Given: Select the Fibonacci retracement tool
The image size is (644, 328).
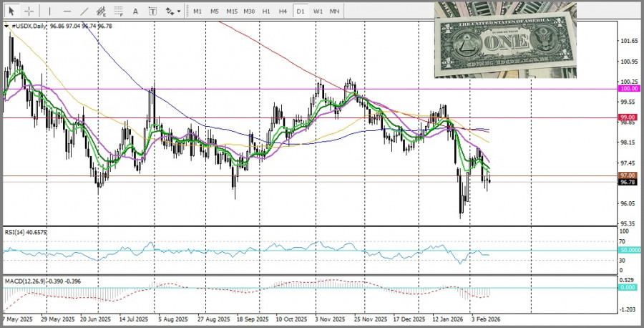Looking at the screenshot, I should tap(119, 11).
